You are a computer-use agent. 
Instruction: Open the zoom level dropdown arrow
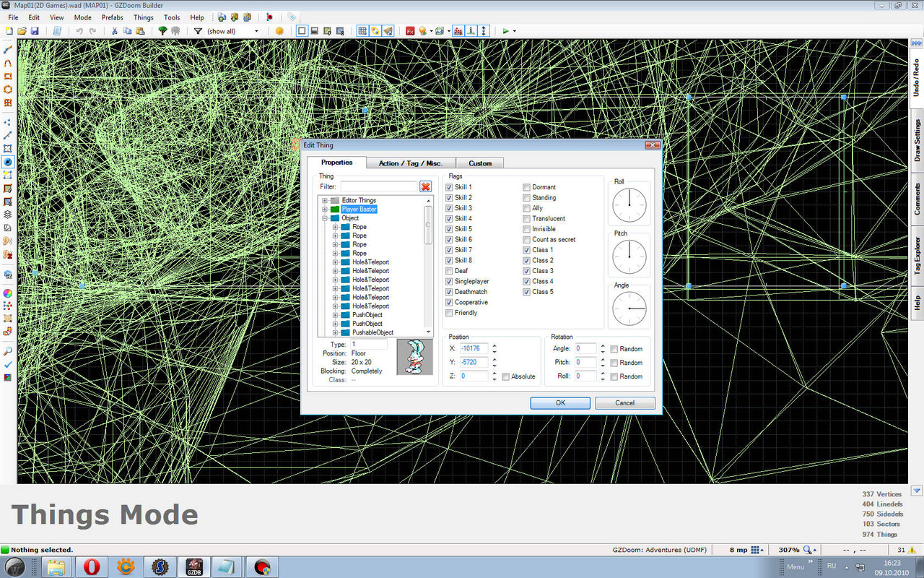point(816,550)
